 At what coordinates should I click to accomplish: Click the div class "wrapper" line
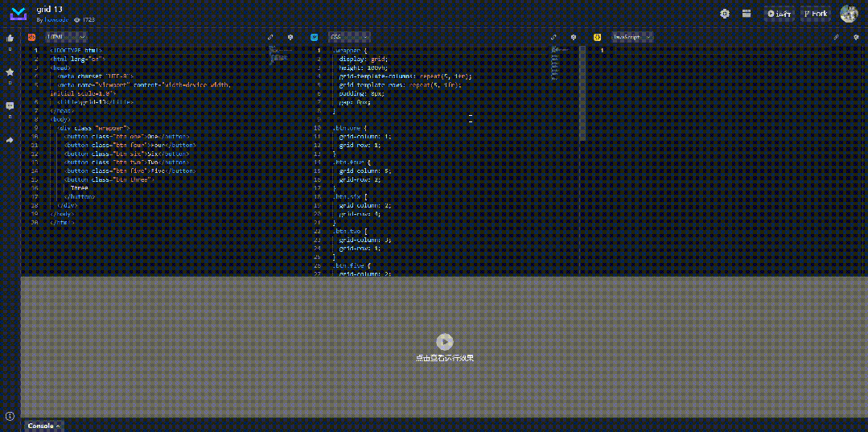(94, 128)
